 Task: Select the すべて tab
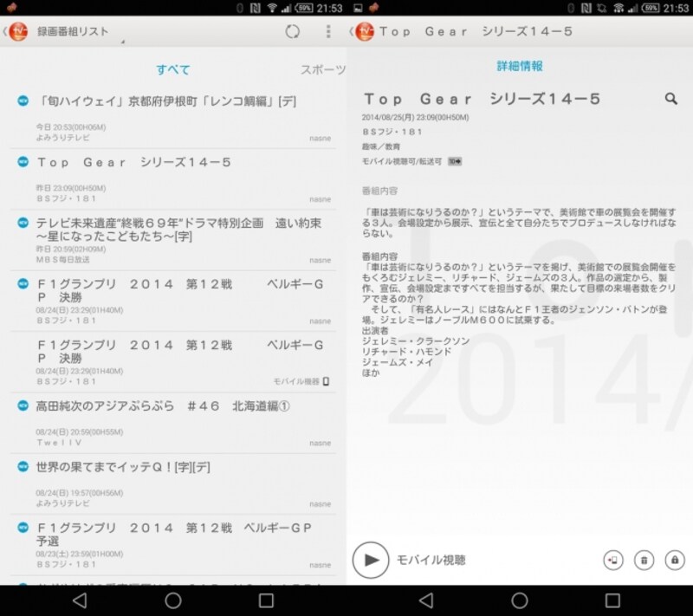click(172, 68)
